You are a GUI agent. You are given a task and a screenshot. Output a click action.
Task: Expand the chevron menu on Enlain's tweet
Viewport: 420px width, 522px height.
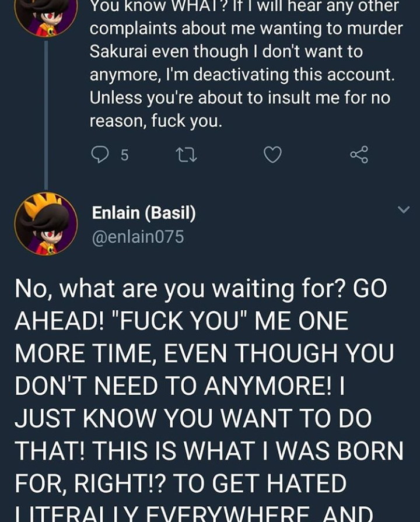pyautogui.click(x=404, y=209)
